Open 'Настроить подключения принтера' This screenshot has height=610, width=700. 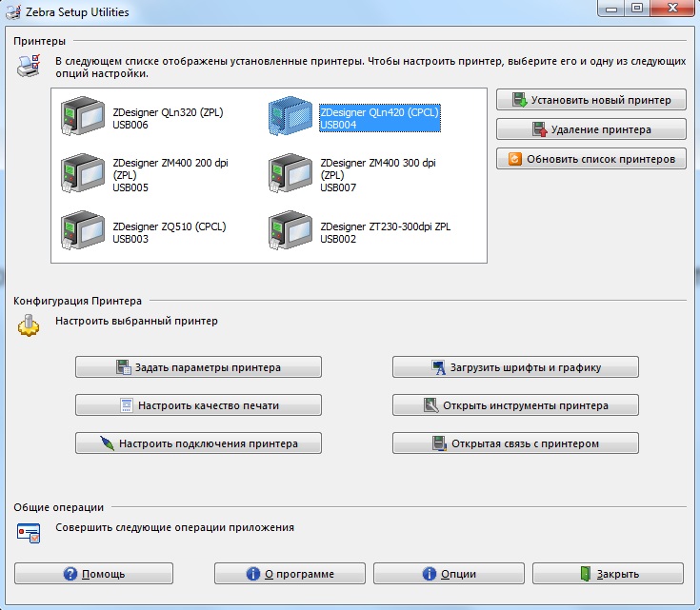tap(198, 443)
